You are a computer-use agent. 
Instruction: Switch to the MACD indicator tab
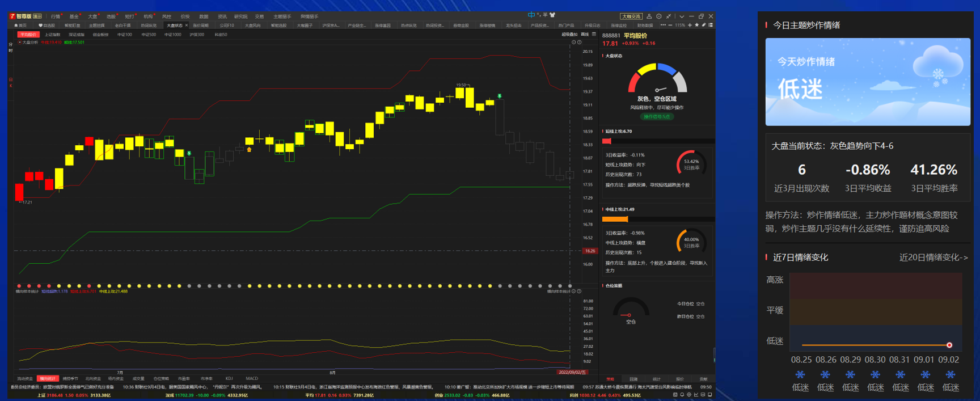252,378
